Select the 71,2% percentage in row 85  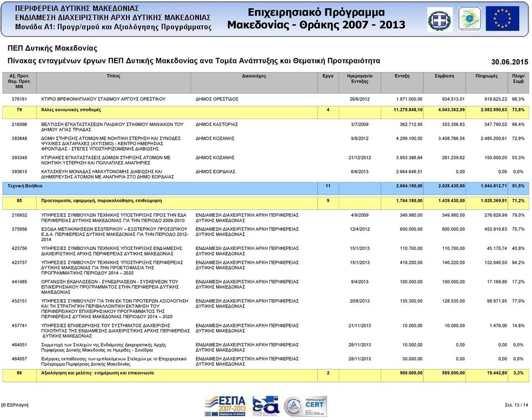click(518, 201)
